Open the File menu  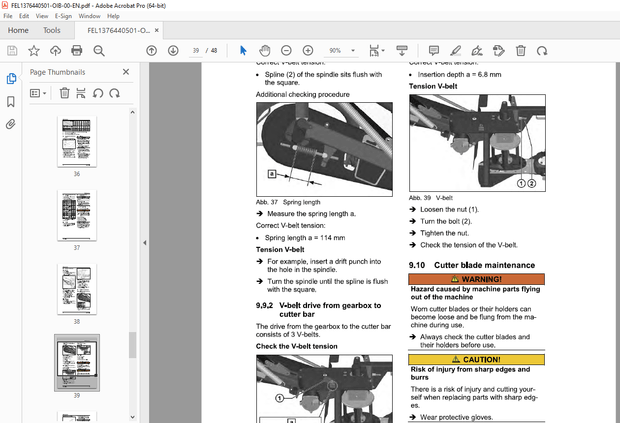[x=8, y=16]
